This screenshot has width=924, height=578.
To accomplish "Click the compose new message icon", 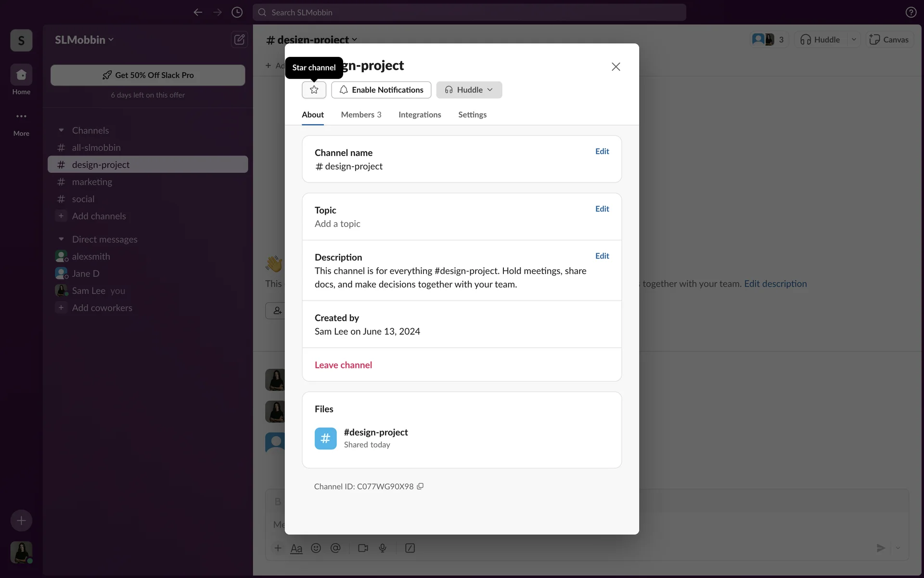I will pos(239,39).
